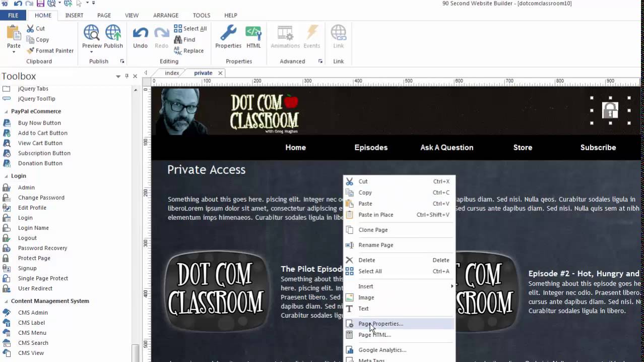
Task: Click Select All in the Editing group
Action: (x=190, y=29)
